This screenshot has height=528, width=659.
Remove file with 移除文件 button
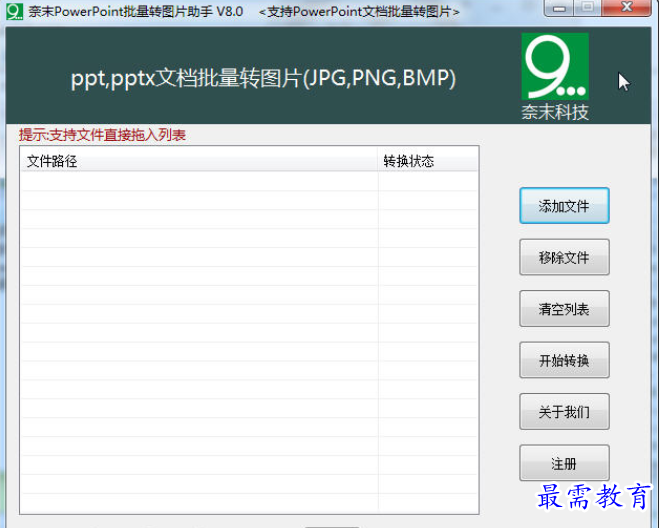pyautogui.click(x=564, y=257)
